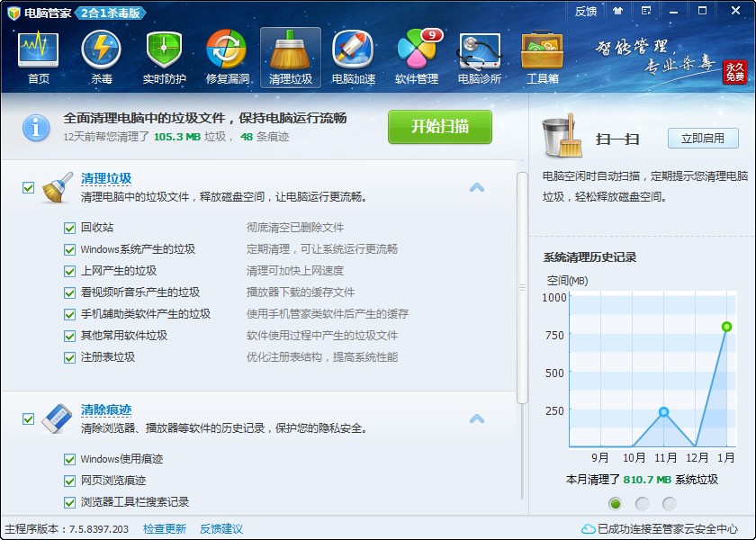The height and width of the screenshot is (540, 756).
Task: Disable 注册表垃圾 registry cleanup
Action: pyautogui.click(x=69, y=356)
